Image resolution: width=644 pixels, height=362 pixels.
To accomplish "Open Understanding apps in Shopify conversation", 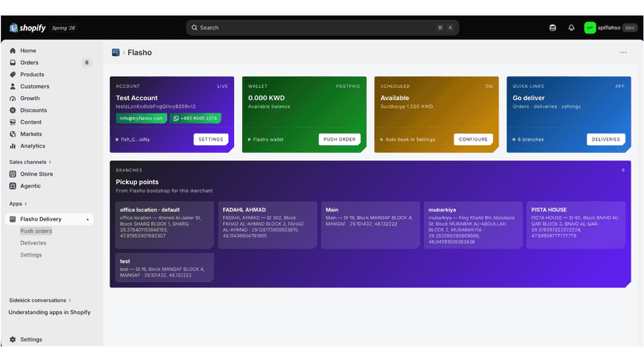I will [49, 312].
